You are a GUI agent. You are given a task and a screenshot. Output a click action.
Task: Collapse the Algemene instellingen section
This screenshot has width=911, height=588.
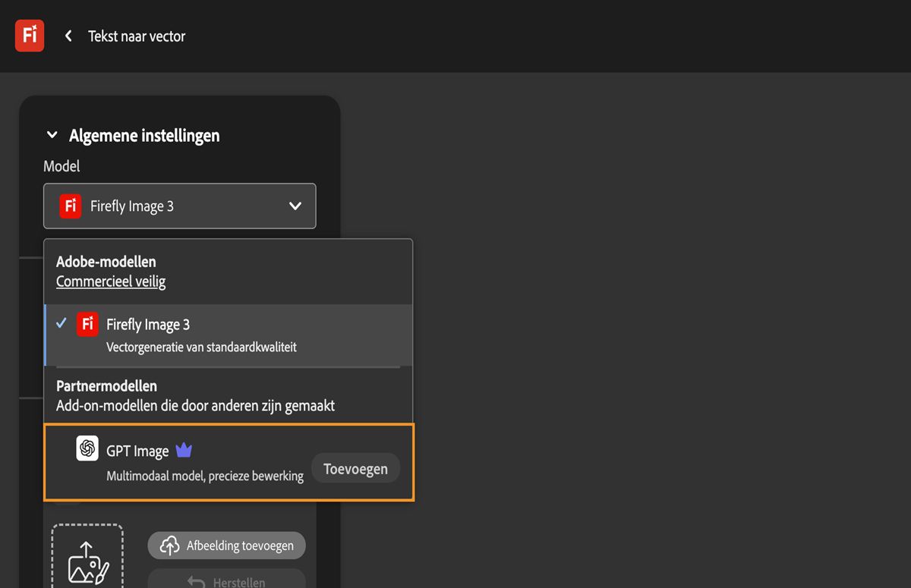click(x=52, y=136)
